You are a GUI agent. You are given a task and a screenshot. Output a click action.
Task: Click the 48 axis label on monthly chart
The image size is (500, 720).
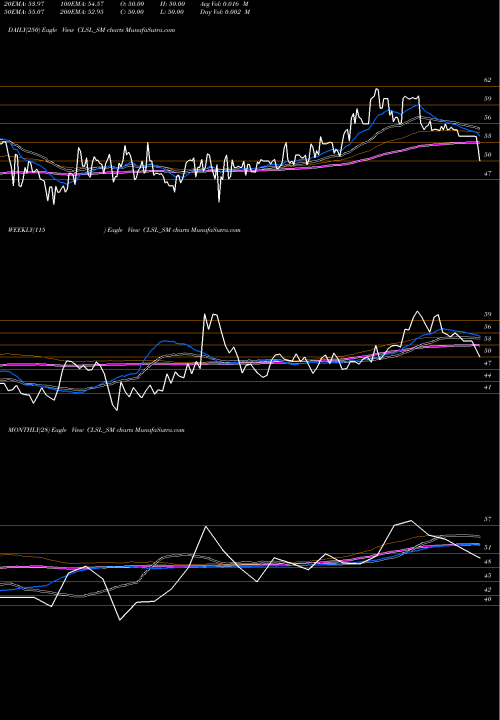(487, 562)
